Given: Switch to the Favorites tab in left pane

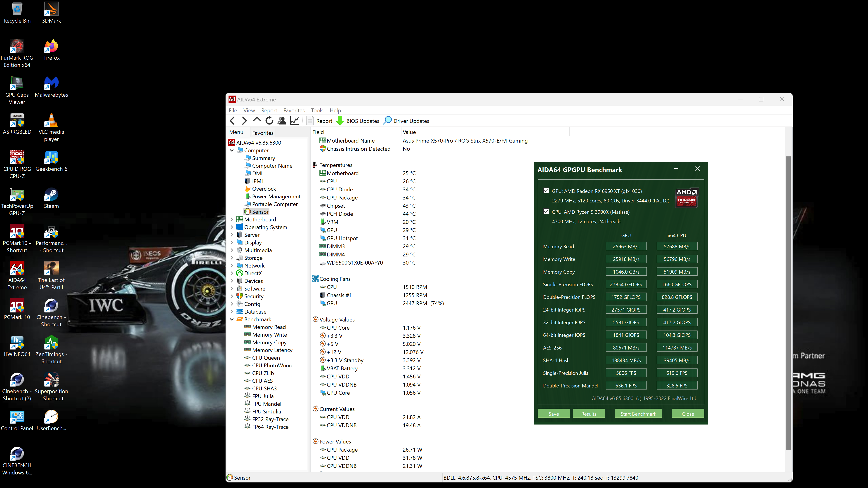Looking at the screenshot, I should pos(263,133).
